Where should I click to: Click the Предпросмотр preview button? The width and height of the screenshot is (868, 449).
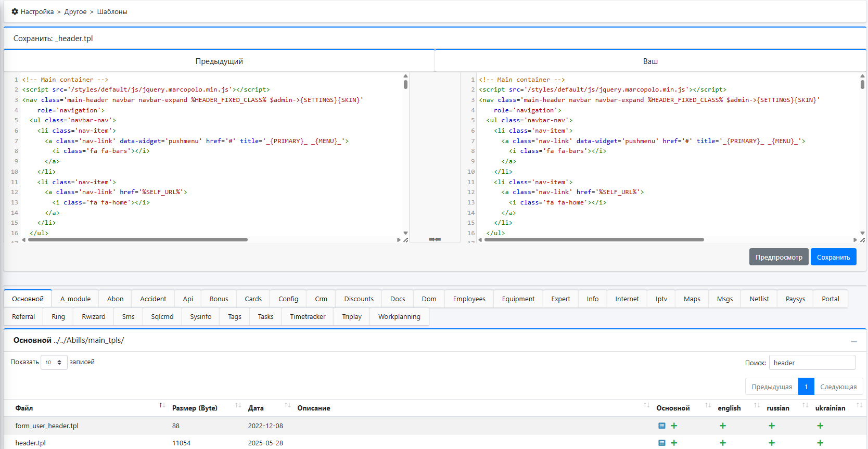point(779,257)
